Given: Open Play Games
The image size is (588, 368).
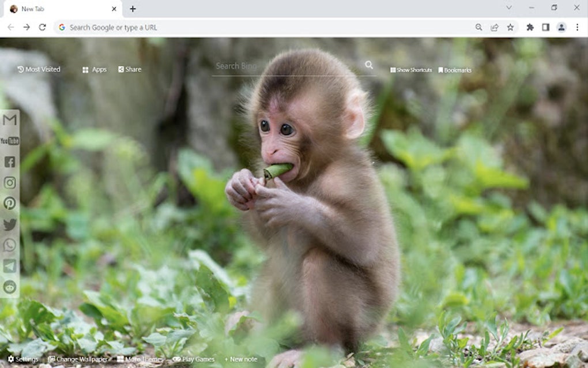Looking at the screenshot, I should pos(194,359).
